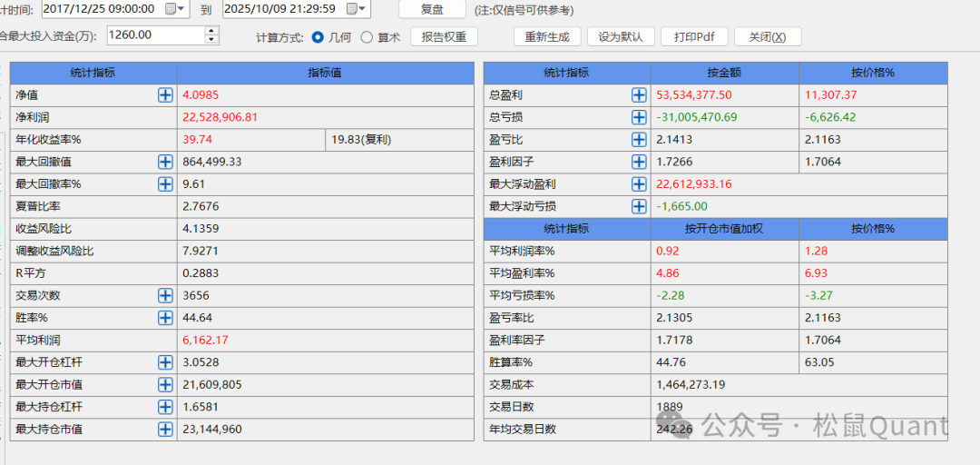This screenshot has width=980, height=465.
Task: Click the 夏普比率 value 2.7676
Action: 201,206
